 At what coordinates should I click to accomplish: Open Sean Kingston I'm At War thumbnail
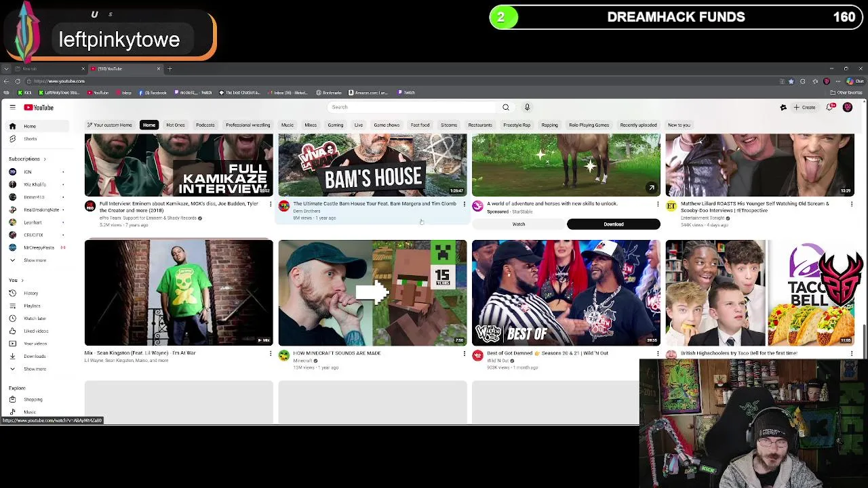tap(179, 293)
